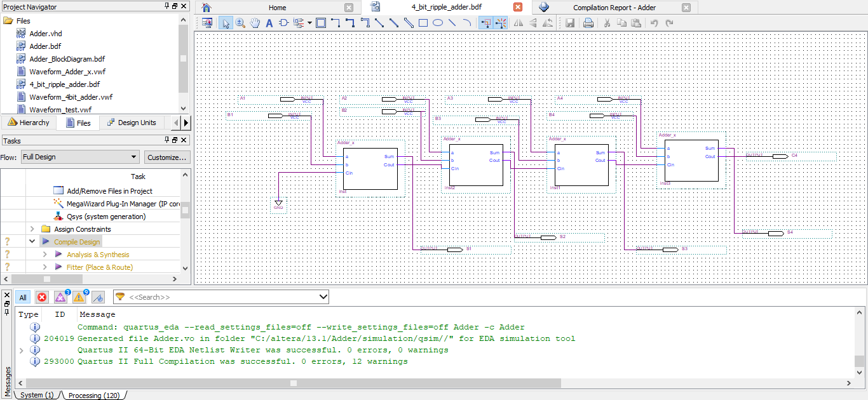Select the Block tool square icon

(x=321, y=23)
